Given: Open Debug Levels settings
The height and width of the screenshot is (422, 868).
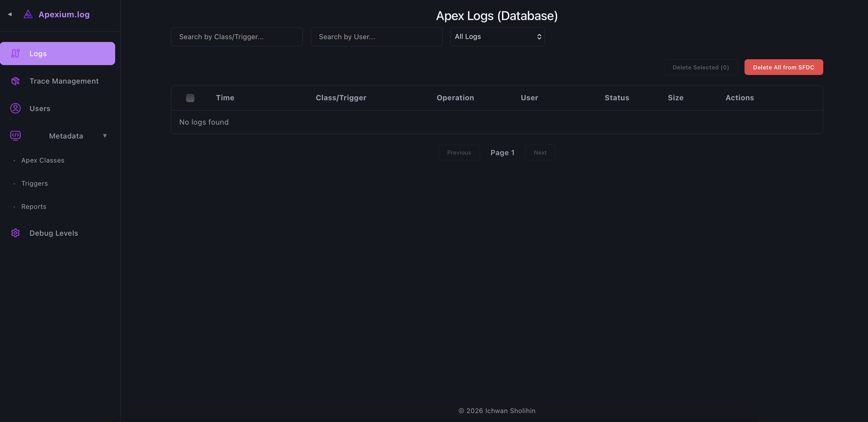Looking at the screenshot, I should click(x=58, y=233).
